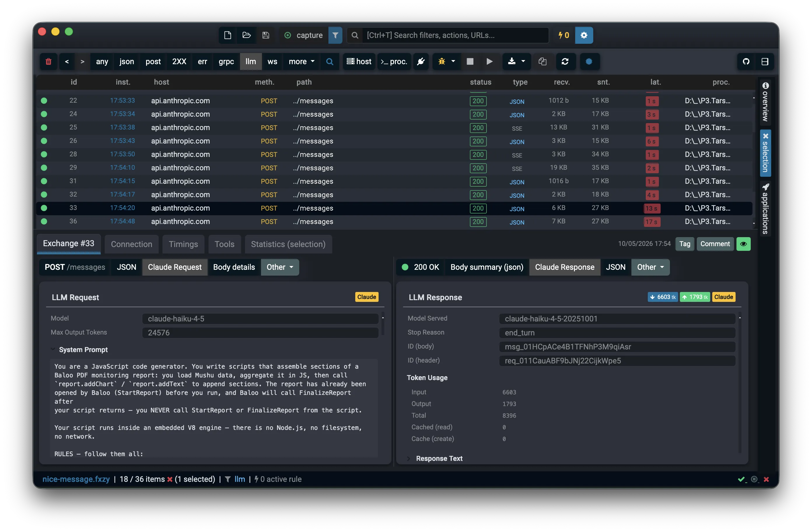
Task: Click the refresh arrows icon
Action: coord(565,62)
